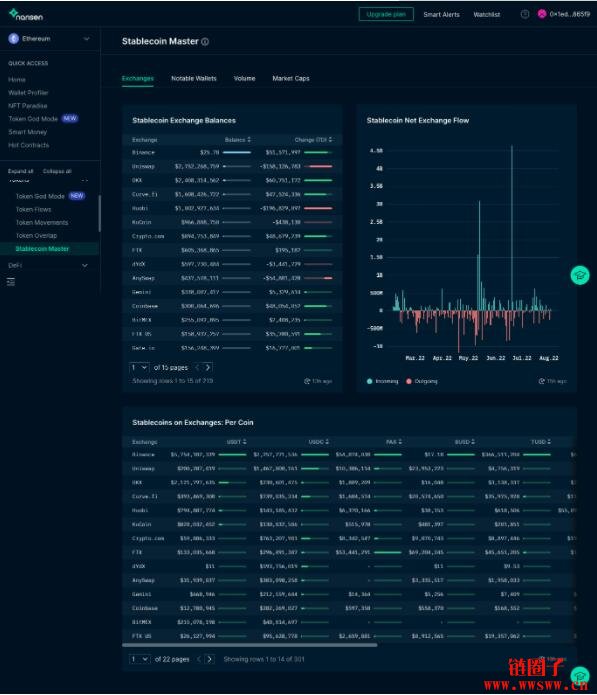Go to next page of Exchange Balances
The height and width of the screenshot is (695, 597).
coord(208,367)
